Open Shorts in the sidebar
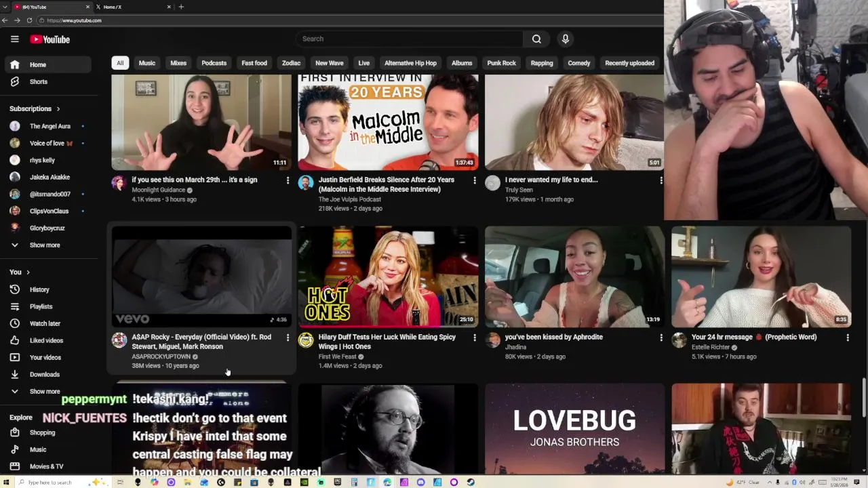 [47, 81]
